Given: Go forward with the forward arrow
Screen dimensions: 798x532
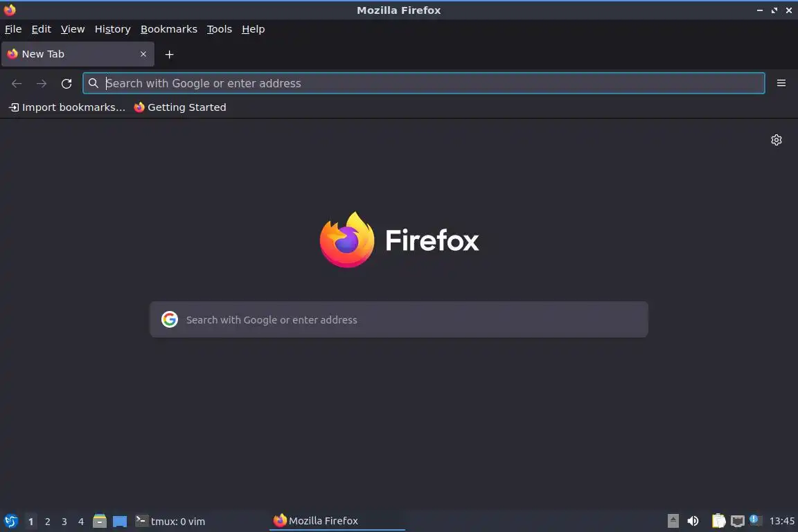Looking at the screenshot, I should point(42,84).
